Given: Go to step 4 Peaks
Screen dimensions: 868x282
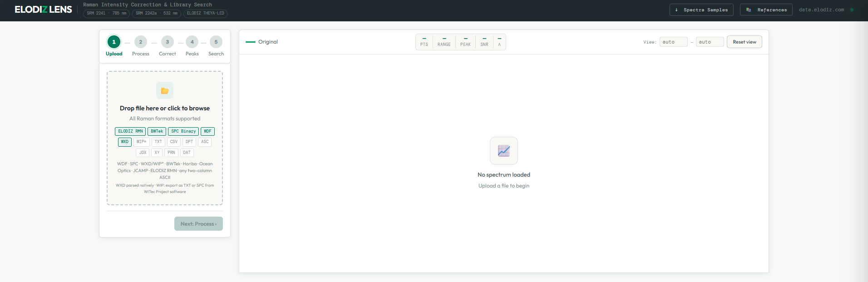Looking at the screenshot, I should click(x=192, y=46).
